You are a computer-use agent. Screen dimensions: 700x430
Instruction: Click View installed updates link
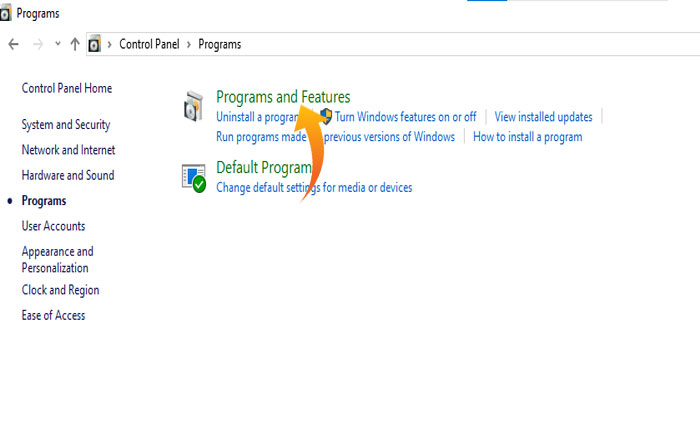click(543, 117)
